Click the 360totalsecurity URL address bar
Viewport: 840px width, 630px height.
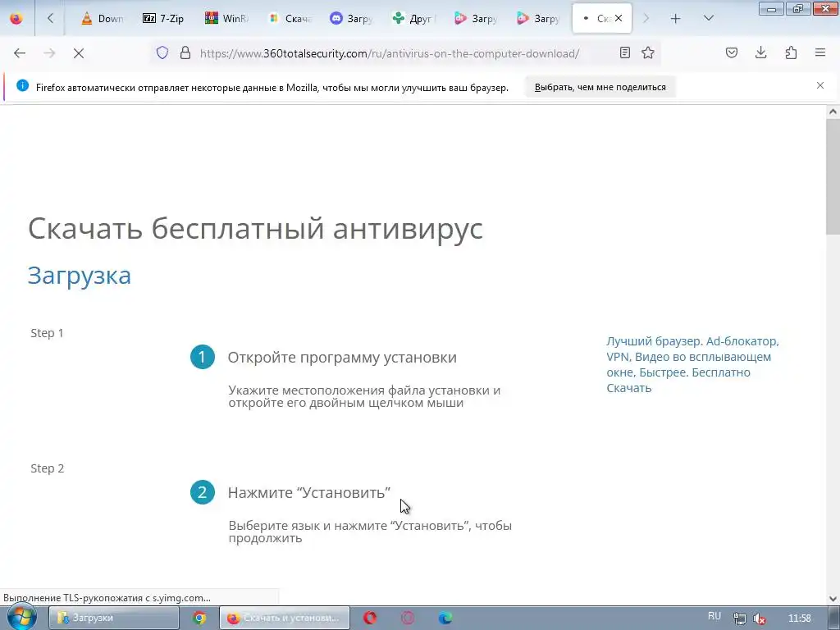(390, 53)
